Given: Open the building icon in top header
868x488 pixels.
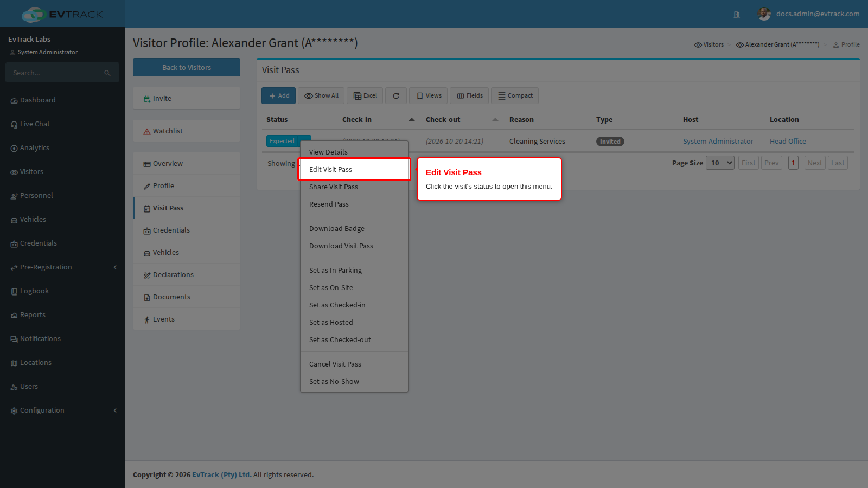Looking at the screenshot, I should [x=737, y=14].
